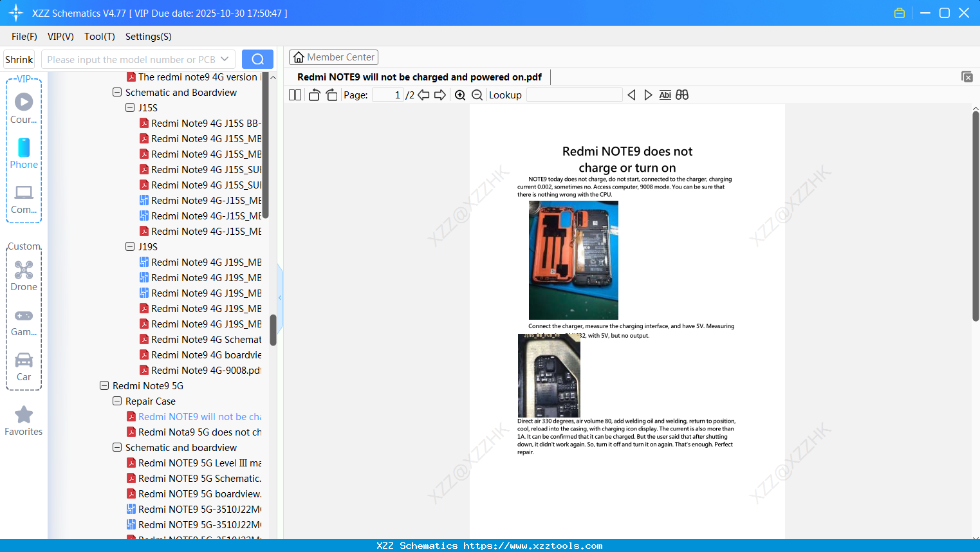Collapse Schematic and boardview under Redmi Note9 5G

117,448
